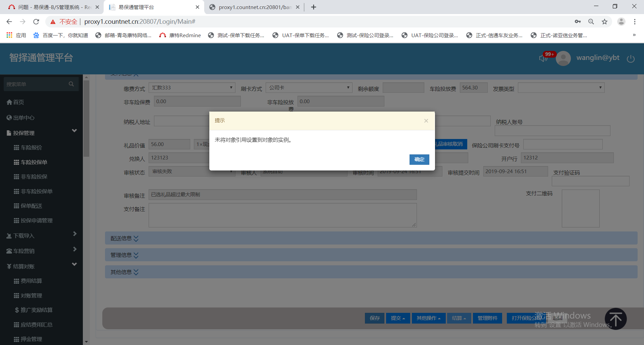The width and height of the screenshot is (644, 345).
Task: Open the user avatar profile icon
Action: pyautogui.click(x=563, y=58)
